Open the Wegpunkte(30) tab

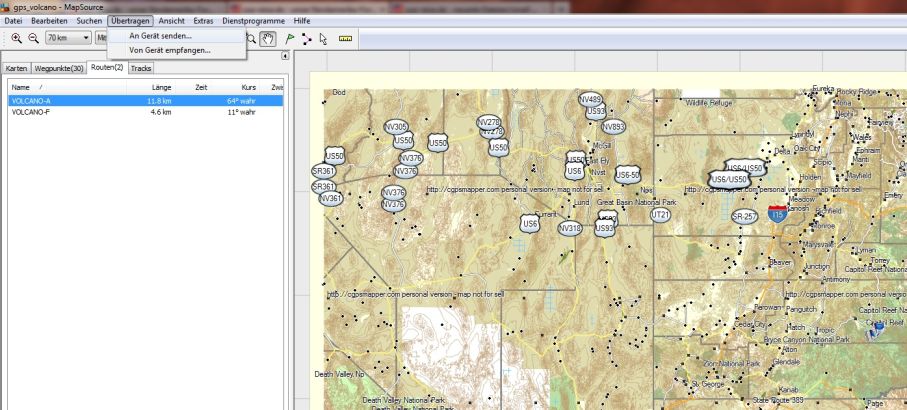point(58,68)
